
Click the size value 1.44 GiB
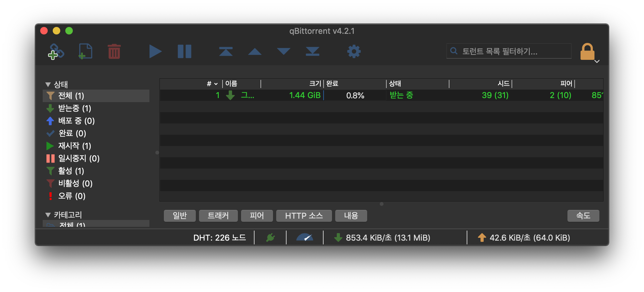click(305, 95)
